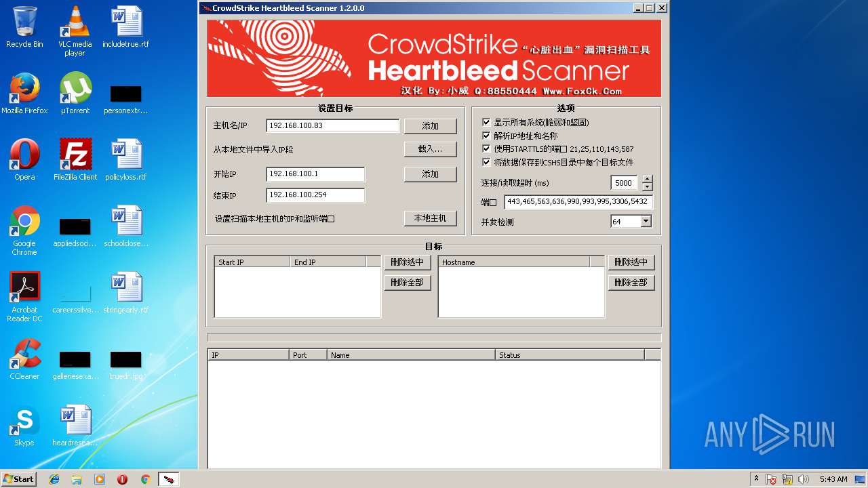Click Hostname column header
The width and height of the screenshot is (868, 488).
click(x=514, y=262)
